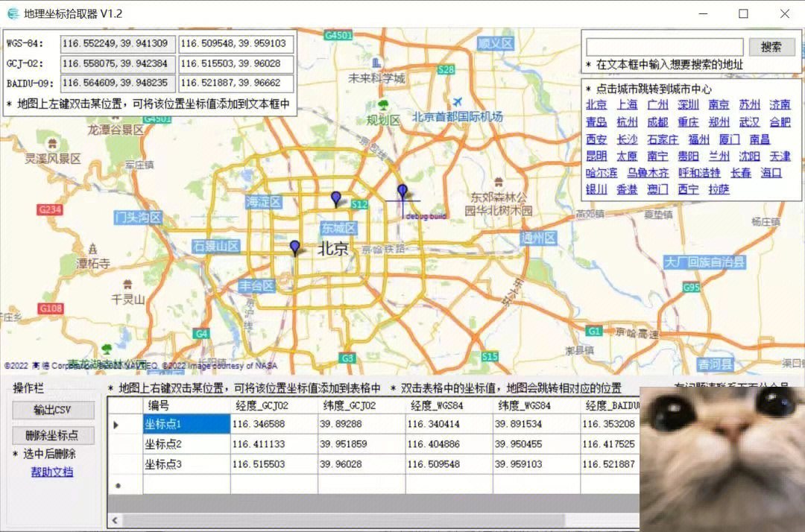Click 经度_GCJ02 column header
Viewport: 805px width, 532px height.
(x=274, y=405)
